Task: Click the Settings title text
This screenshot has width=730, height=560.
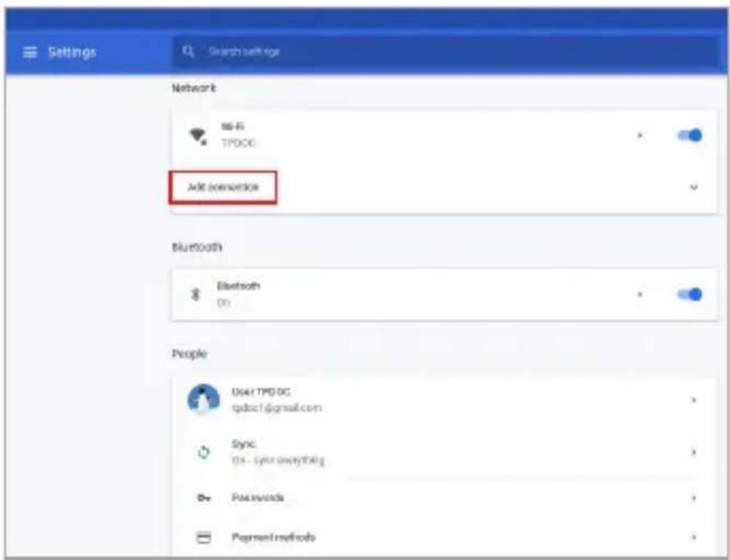Action: 72,52
